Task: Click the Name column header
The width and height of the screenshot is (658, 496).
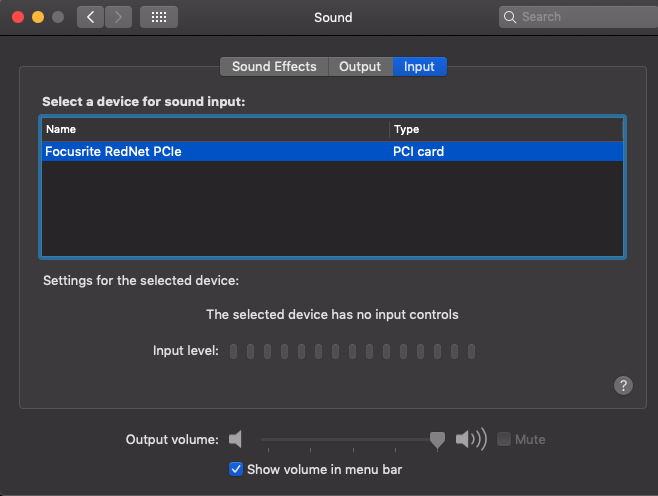Action: [x=216, y=129]
